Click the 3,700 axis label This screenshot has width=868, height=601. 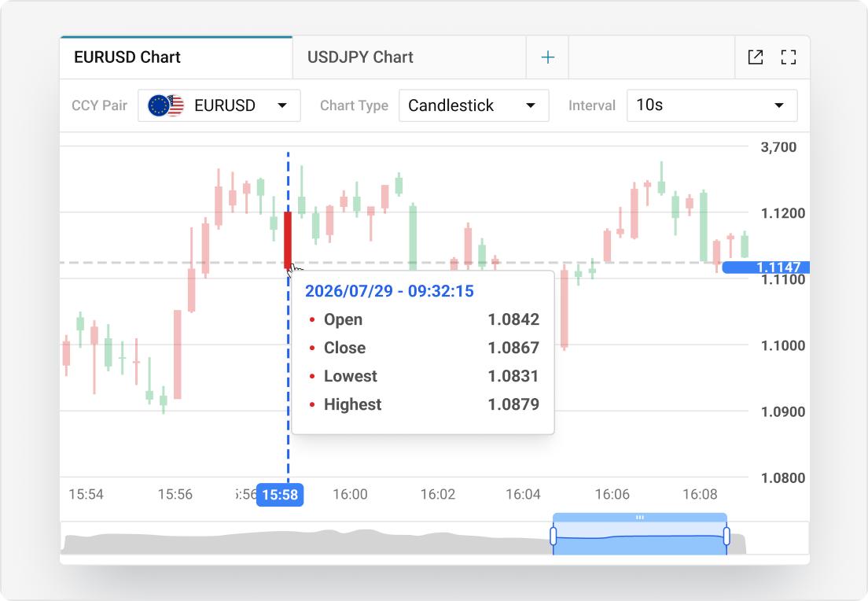coord(778,147)
